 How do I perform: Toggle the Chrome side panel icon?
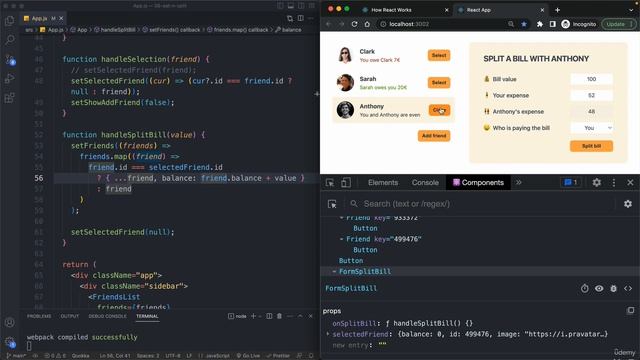tap(552, 24)
